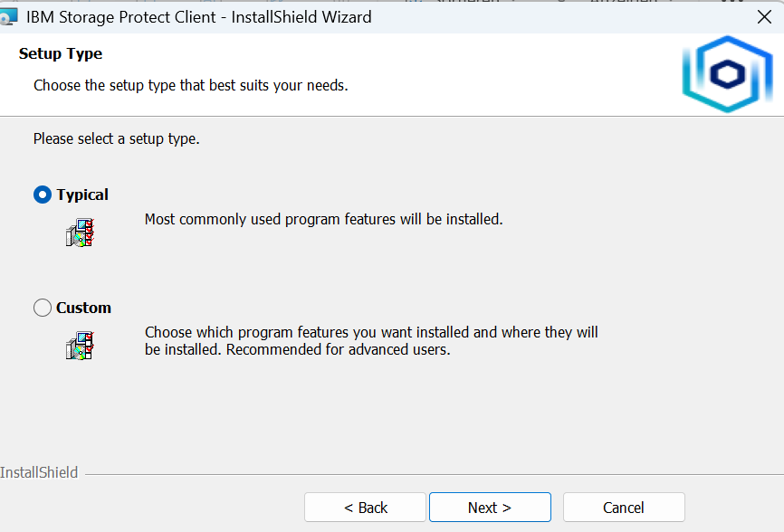Click the Typical setup package icon

tap(80, 233)
